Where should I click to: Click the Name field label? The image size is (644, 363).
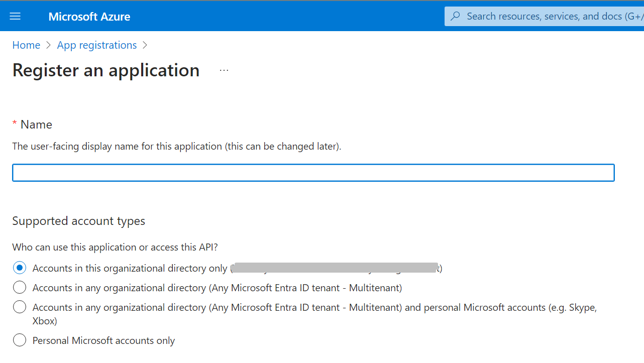tap(36, 125)
